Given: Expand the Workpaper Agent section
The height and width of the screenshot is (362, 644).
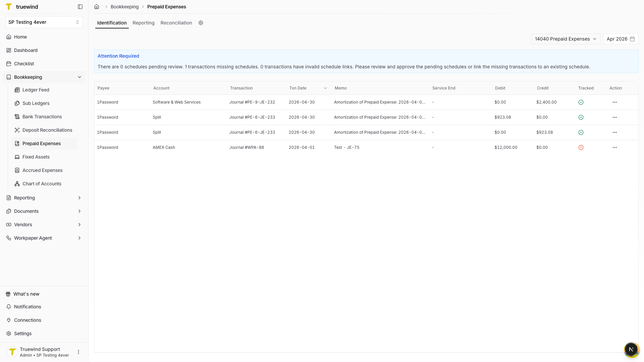Looking at the screenshot, I should pyautogui.click(x=44, y=238).
